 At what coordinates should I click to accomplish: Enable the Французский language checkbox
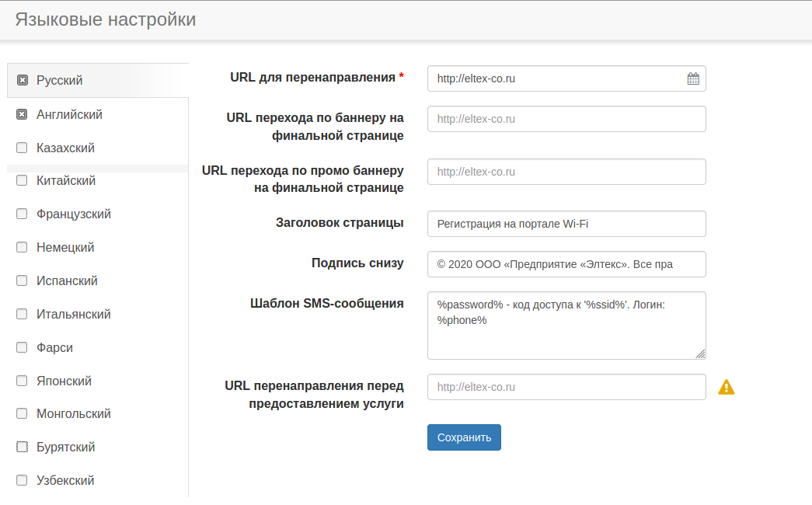22,214
